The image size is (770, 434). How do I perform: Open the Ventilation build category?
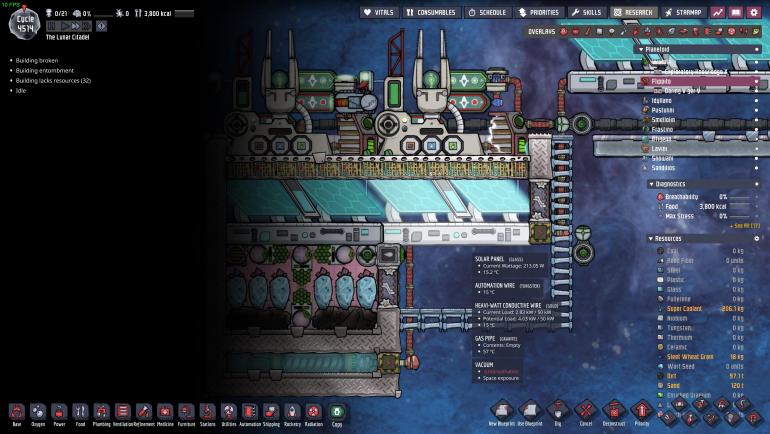[123, 415]
